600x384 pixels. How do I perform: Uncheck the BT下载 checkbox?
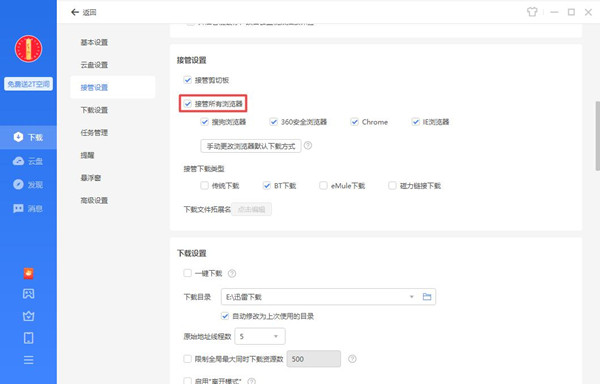pos(267,185)
